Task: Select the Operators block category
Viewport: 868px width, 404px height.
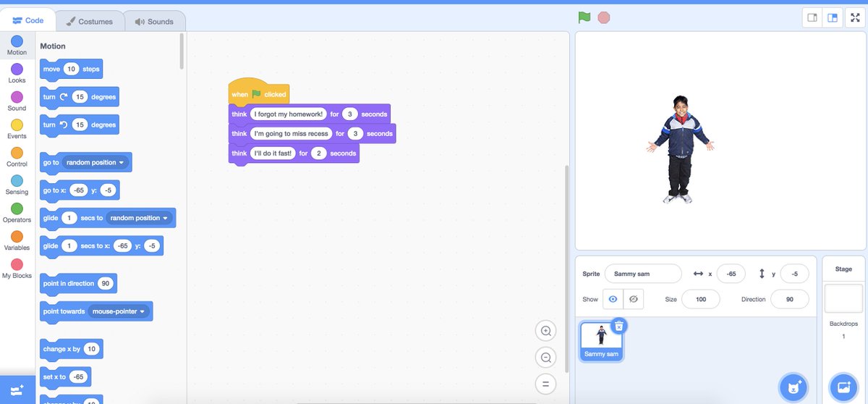Action: coord(17,213)
